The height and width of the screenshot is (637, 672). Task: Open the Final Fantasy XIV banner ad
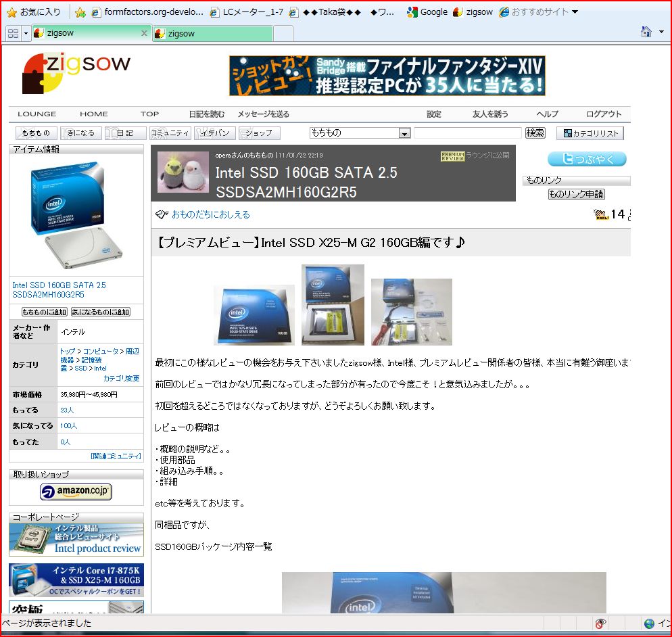coord(387,76)
